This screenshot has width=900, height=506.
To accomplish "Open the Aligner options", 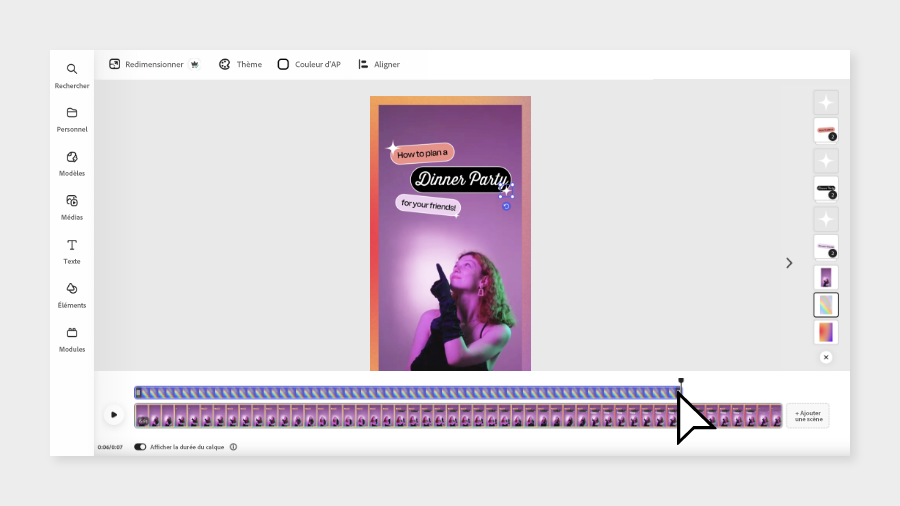I will 379,64.
